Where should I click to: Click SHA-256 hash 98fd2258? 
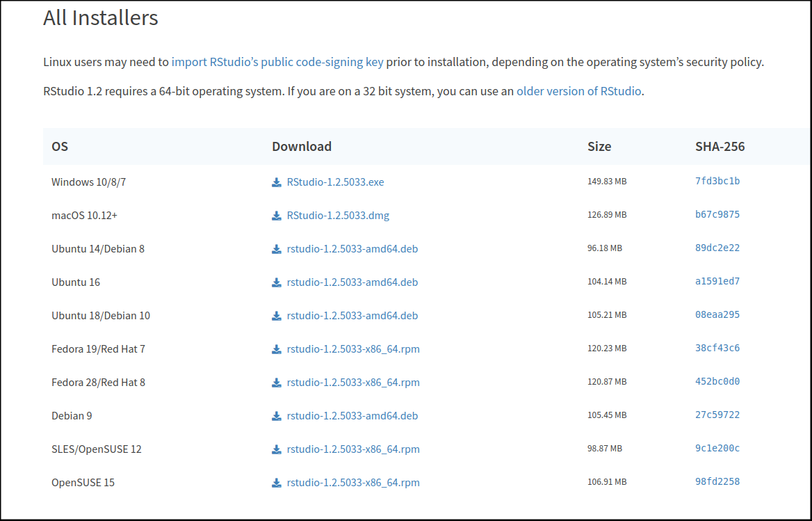717,482
